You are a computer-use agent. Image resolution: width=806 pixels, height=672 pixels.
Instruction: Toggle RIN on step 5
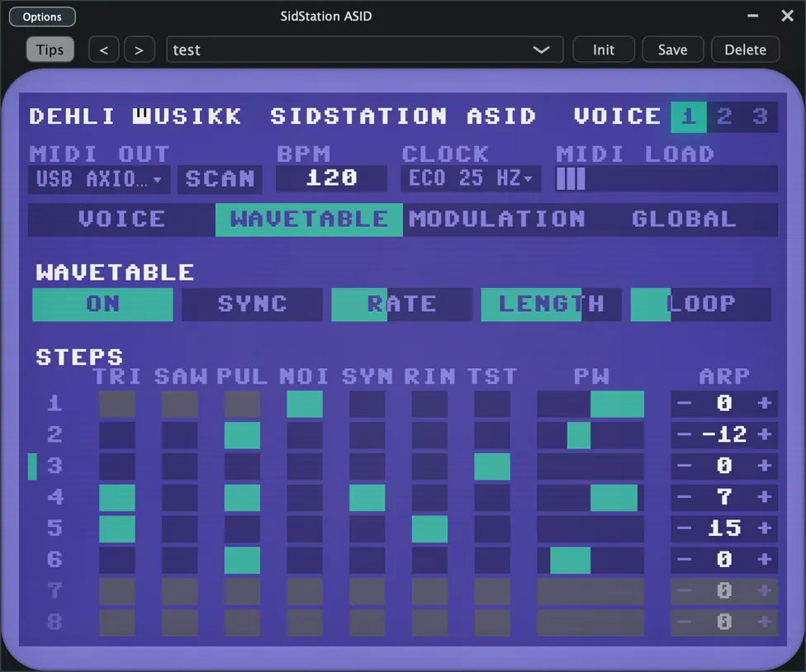[429, 529]
